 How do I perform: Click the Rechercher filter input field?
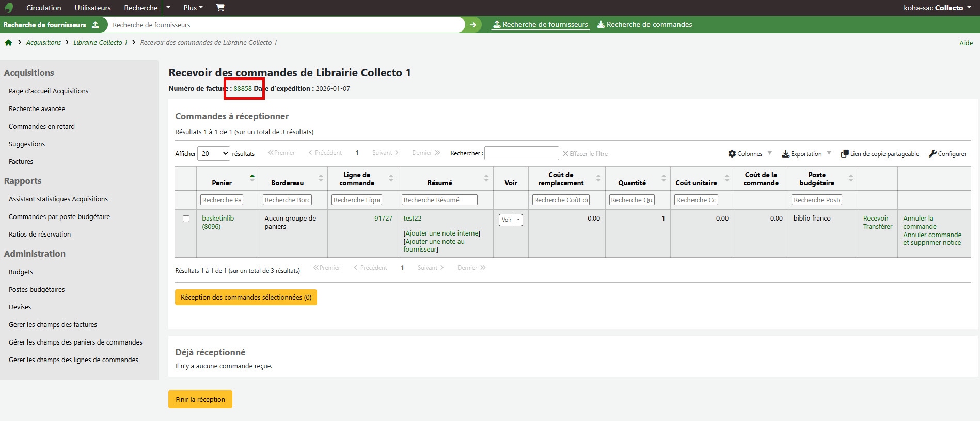[521, 153]
